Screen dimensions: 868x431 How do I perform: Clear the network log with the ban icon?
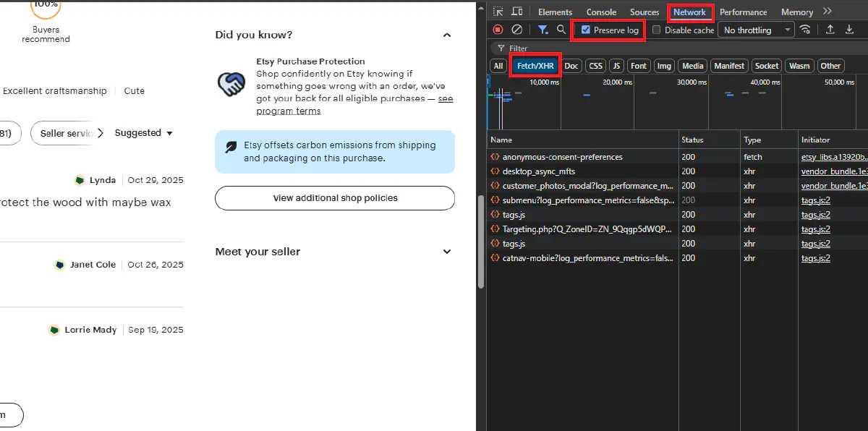[516, 30]
